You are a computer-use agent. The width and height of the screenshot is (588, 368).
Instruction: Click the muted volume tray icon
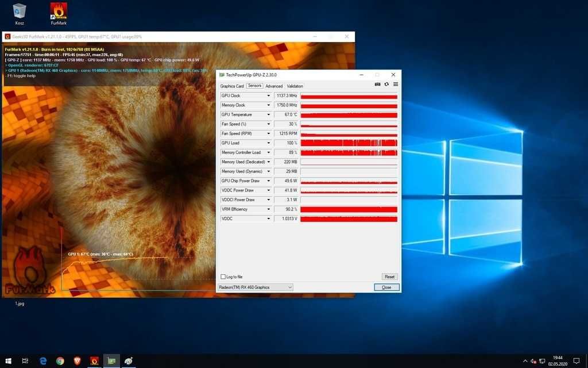tap(533, 361)
